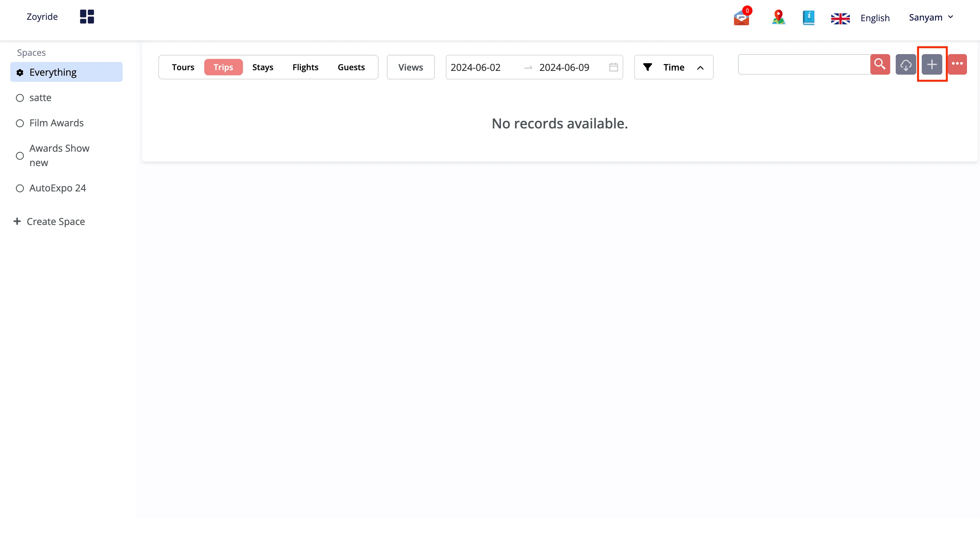Select the Film Awards space radio
The width and height of the screenshot is (980, 552).
20,123
